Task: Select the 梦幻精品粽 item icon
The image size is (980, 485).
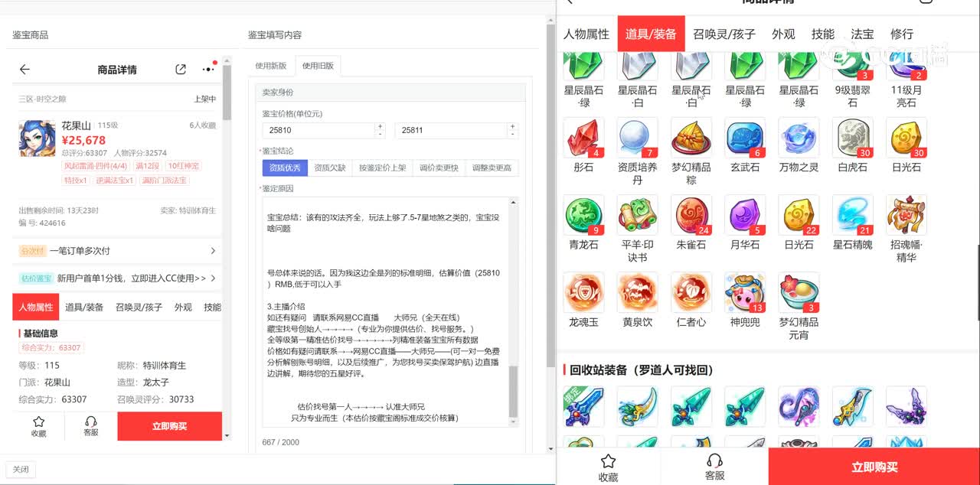Action: pyautogui.click(x=691, y=138)
